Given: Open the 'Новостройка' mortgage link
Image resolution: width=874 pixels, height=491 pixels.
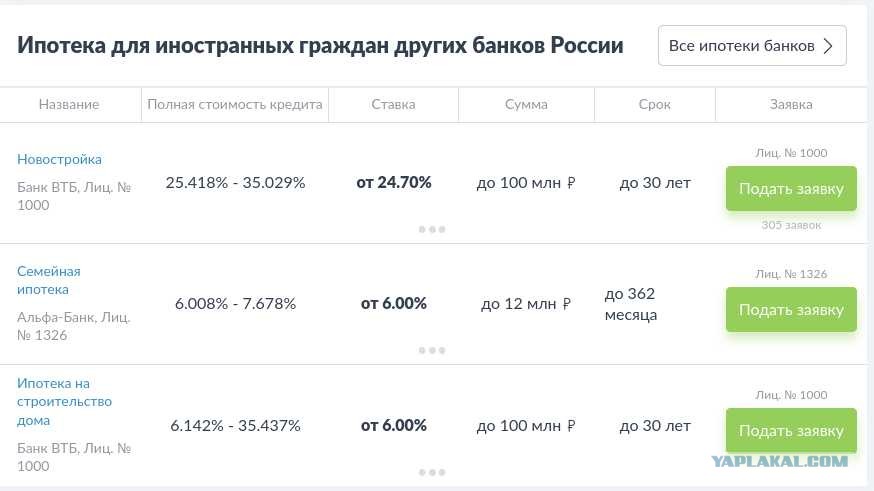Looking at the screenshot, I should coord(59,159).
